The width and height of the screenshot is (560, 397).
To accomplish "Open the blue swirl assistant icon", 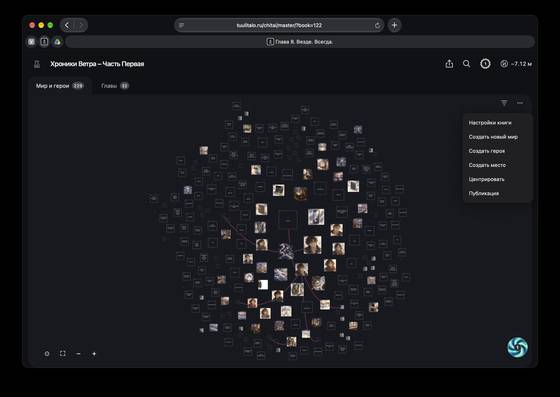I will pos(518,347).
